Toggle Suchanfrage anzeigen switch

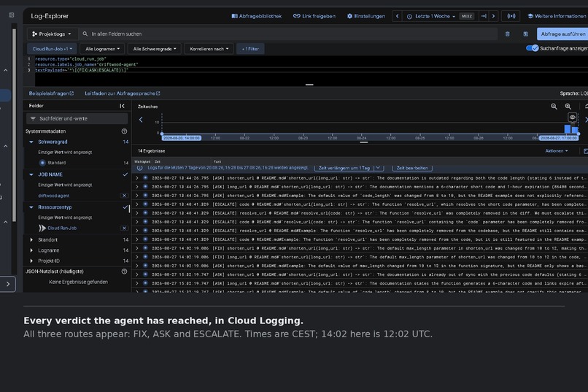point(532,48)
